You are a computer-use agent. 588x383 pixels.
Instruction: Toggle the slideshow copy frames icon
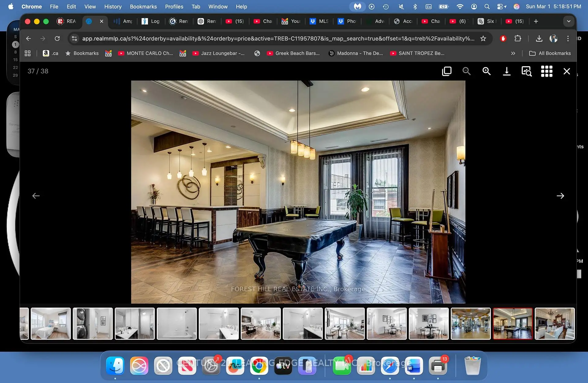447,71
